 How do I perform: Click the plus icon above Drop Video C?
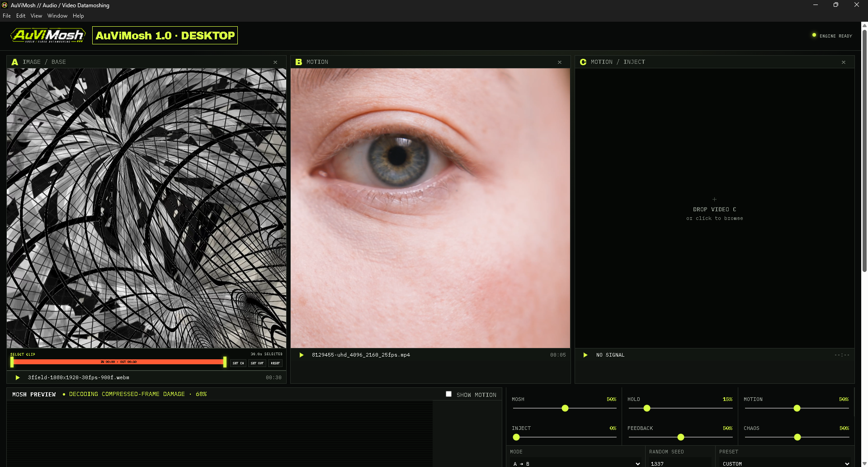714,200
